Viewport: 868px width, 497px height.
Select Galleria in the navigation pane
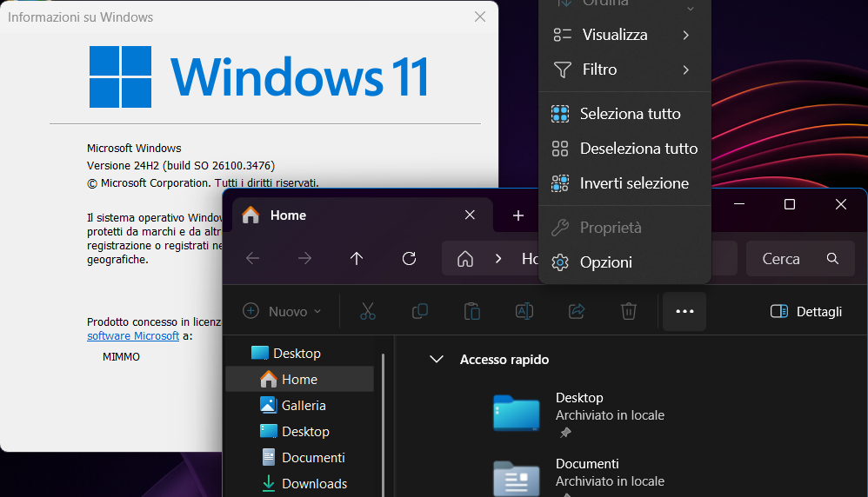point(300,405)
